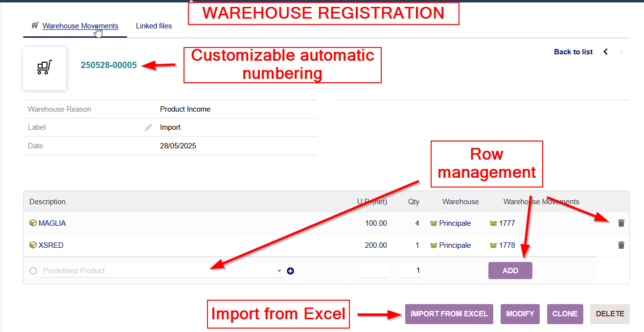Click the unit price input in new row
This screenshot has height=332, width=644.
tap(375, 270)
